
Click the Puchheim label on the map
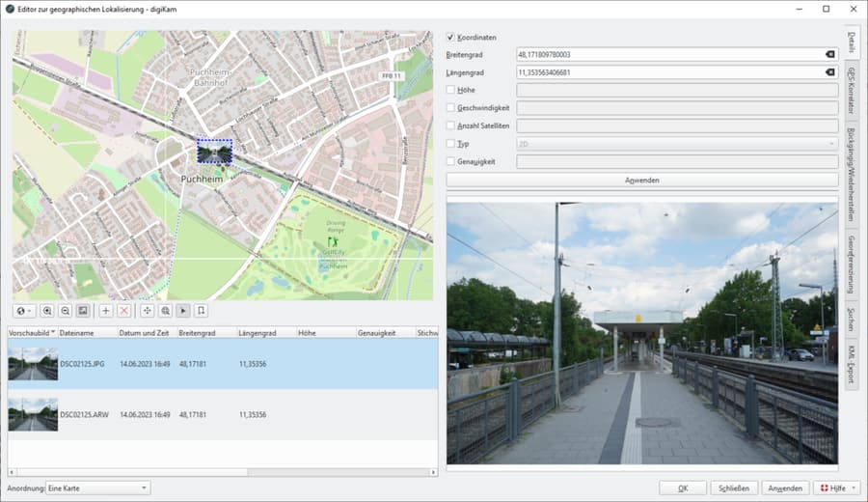[x=203, y=179]
